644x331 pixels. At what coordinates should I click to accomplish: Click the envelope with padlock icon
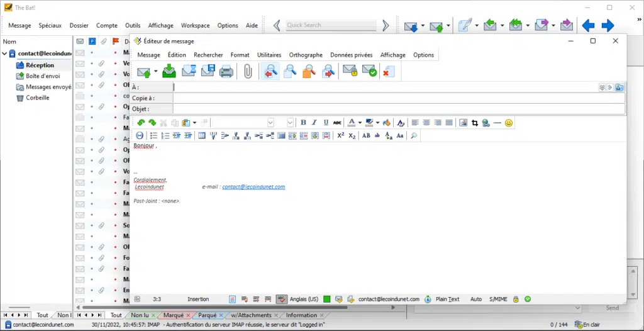point(350,71)
